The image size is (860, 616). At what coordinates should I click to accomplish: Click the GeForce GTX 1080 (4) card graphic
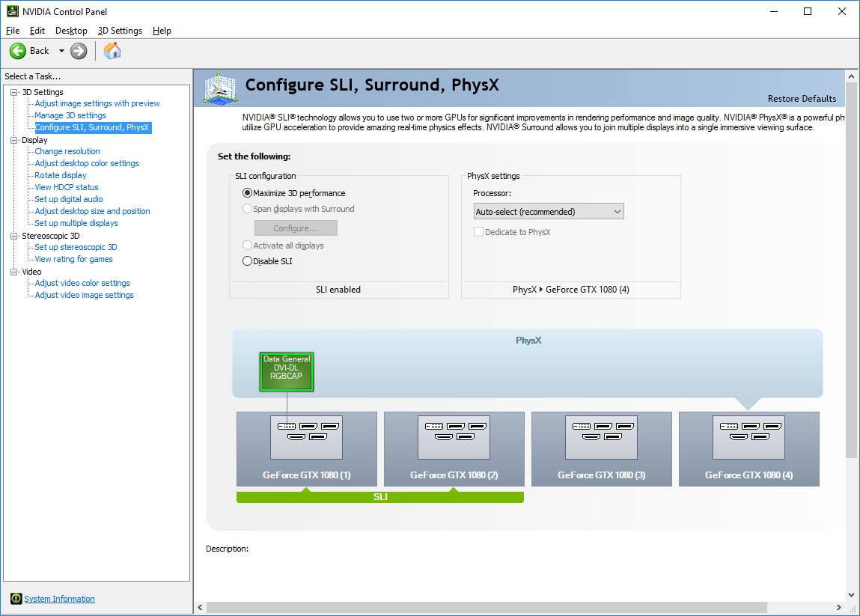(748, 437)
